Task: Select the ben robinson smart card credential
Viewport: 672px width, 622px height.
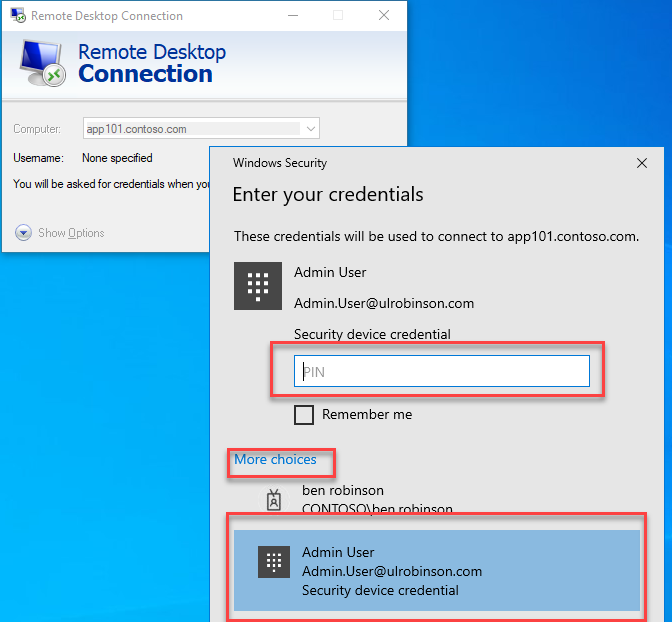Action: coord(437,499)
